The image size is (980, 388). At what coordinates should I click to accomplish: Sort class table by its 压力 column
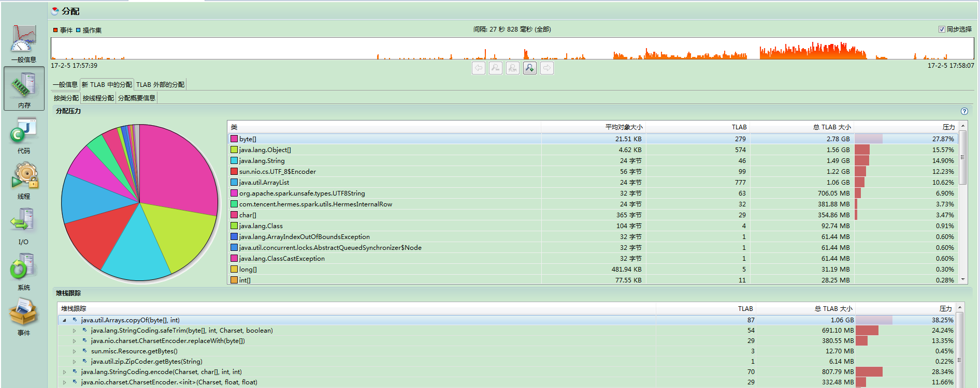coord(906,127)
